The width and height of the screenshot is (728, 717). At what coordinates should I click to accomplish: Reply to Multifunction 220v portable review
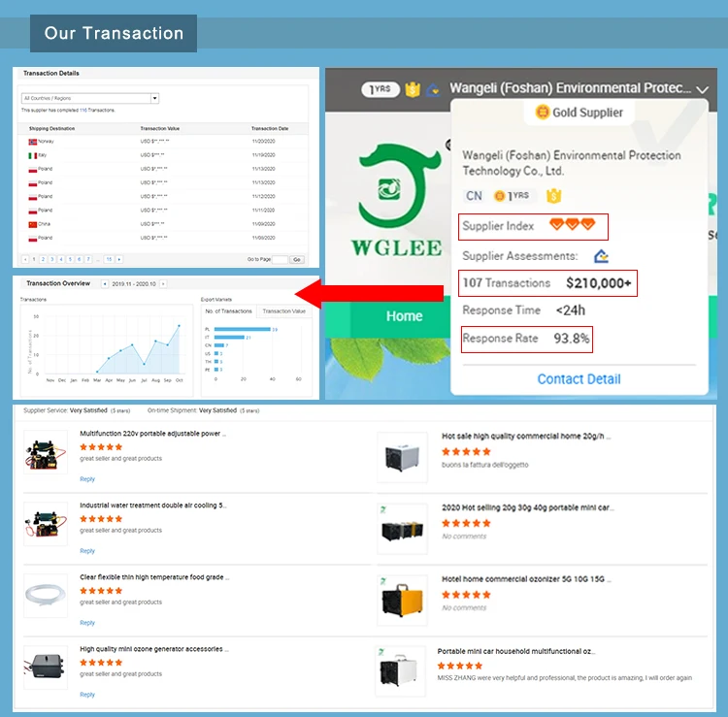[x=87, y=479]
